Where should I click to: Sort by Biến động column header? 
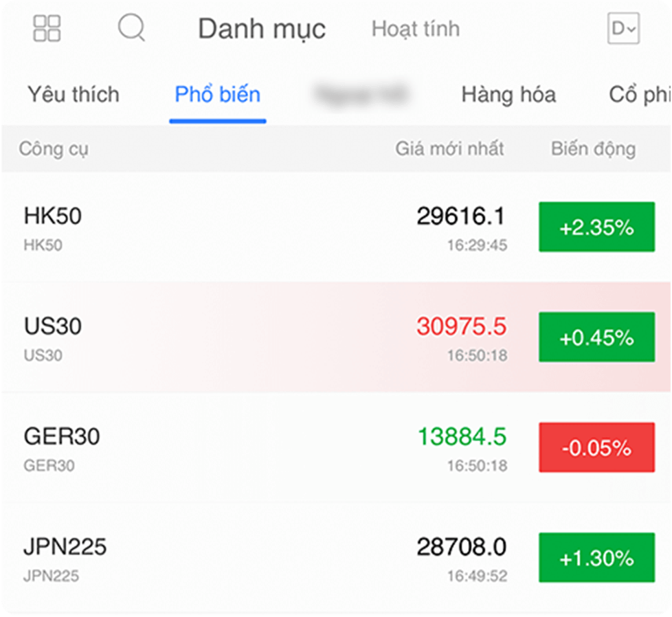coord(593,148)
